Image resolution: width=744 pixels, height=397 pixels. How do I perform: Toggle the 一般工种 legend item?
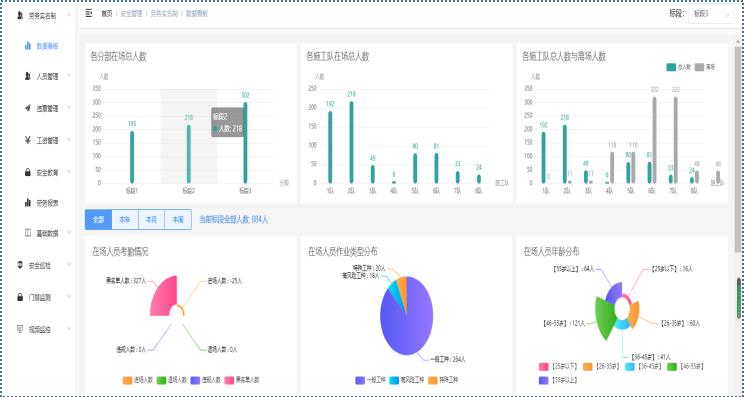370,380
